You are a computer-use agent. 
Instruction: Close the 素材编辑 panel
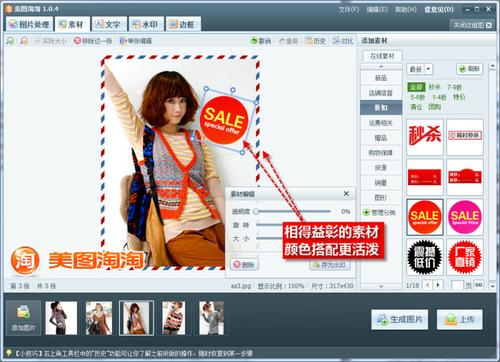click(346, 194)
